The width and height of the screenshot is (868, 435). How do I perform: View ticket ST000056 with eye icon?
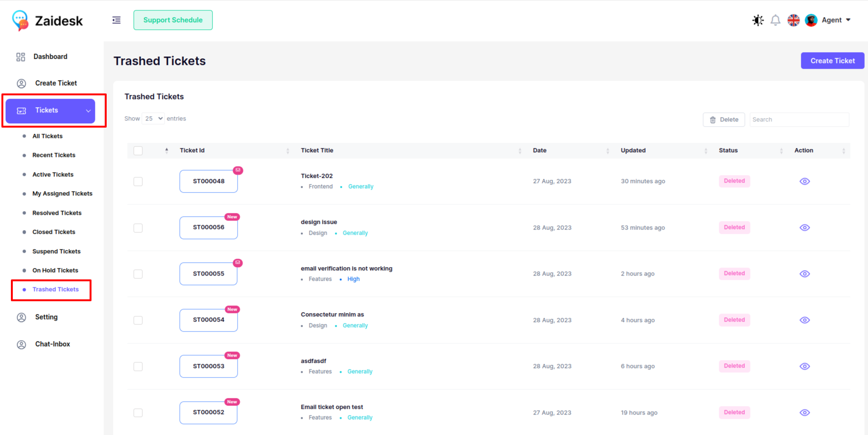click(804, 228)
